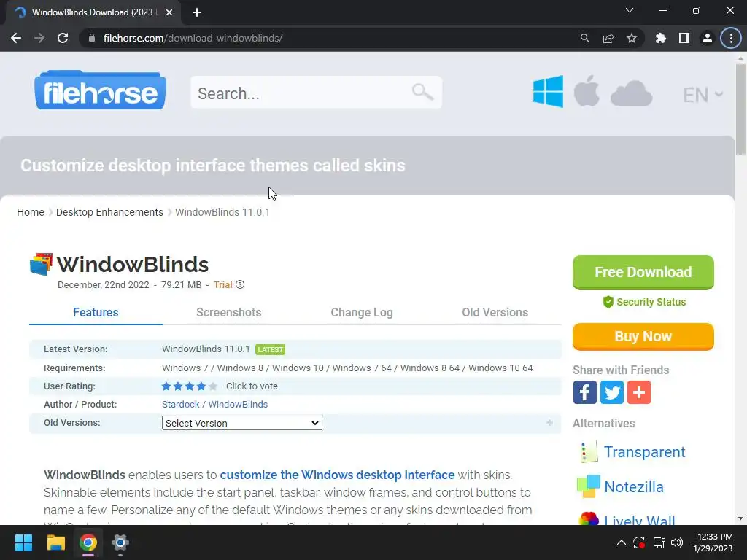
Task: Open the EN language dropdown
Action: [703, 95]
